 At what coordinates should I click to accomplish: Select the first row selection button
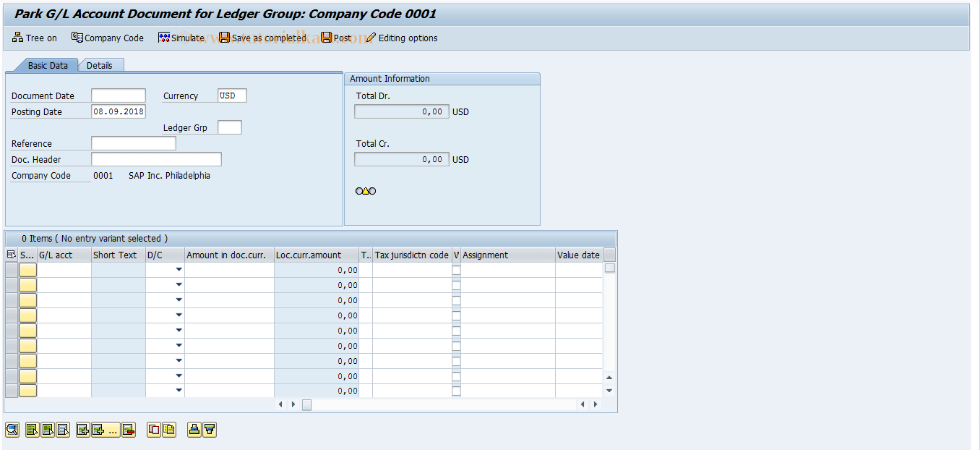tap(27, 269)
